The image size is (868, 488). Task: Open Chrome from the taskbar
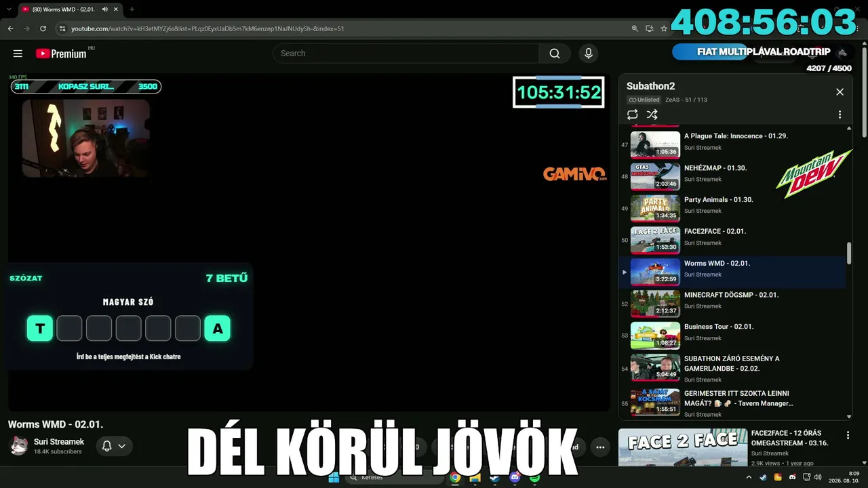(x=455, y=478)
